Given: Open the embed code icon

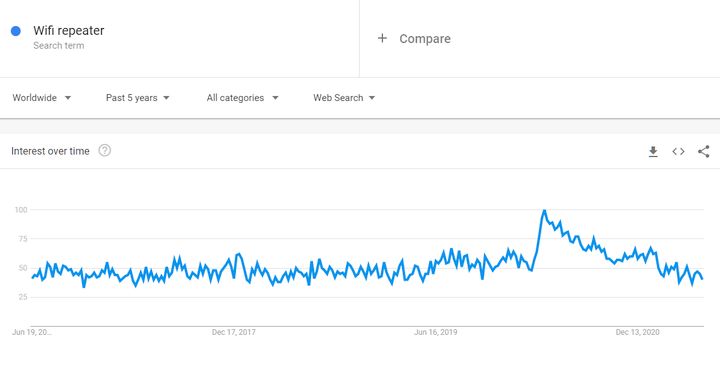Looking at the screenshot, I should [x=678, y=152].
